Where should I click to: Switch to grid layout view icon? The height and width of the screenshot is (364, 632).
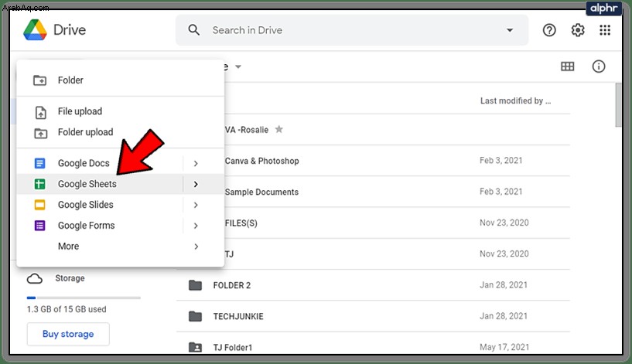click(x=568, y=66)
